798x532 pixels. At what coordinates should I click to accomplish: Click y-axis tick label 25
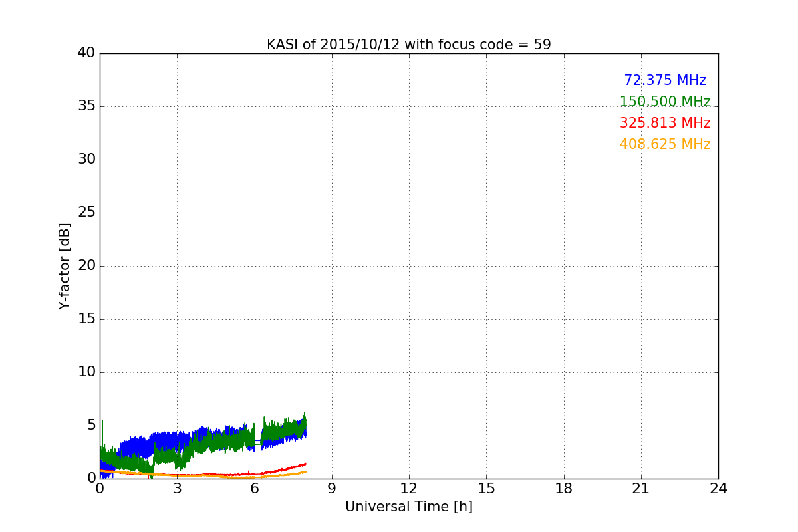[86, 213]
